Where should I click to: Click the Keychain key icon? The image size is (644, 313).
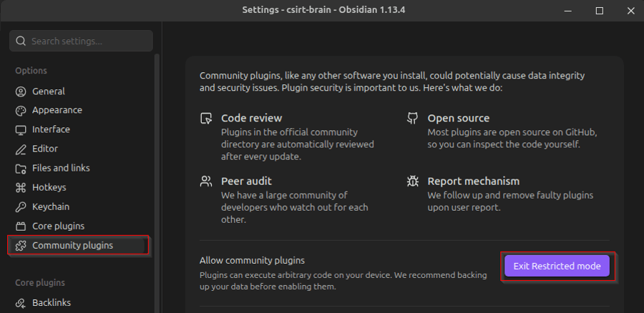coord(21,207)
